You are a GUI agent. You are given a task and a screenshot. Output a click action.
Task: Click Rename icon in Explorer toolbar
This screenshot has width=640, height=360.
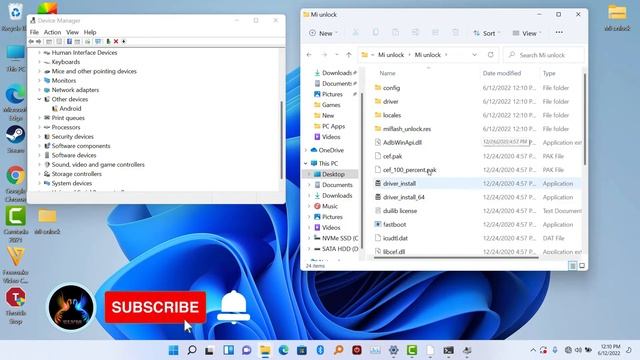[415, 33]
